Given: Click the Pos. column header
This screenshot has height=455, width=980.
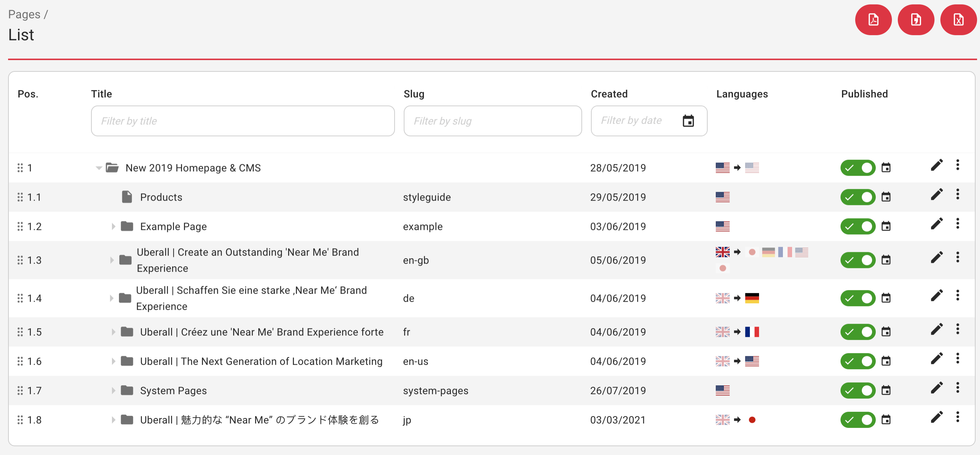Looking at the screenshot, I should point(28,94).
